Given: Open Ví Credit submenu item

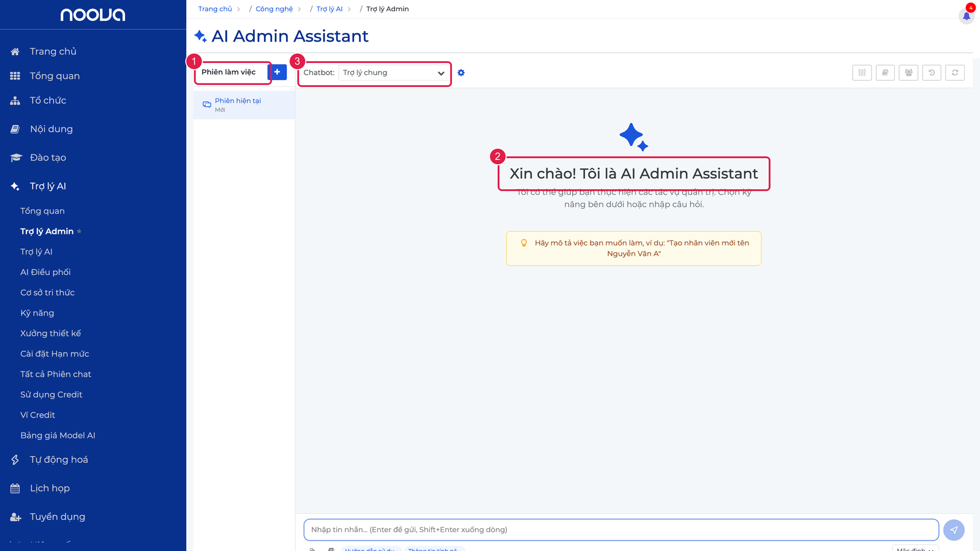Looking at the screenshot, I should click(x=37, y=415).
